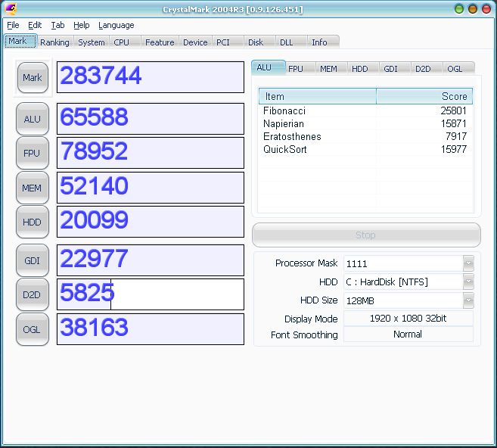Viewport: 497px width, 448px height.
Task: Click the ALU score 65588
Action: [x=151, y=119]
